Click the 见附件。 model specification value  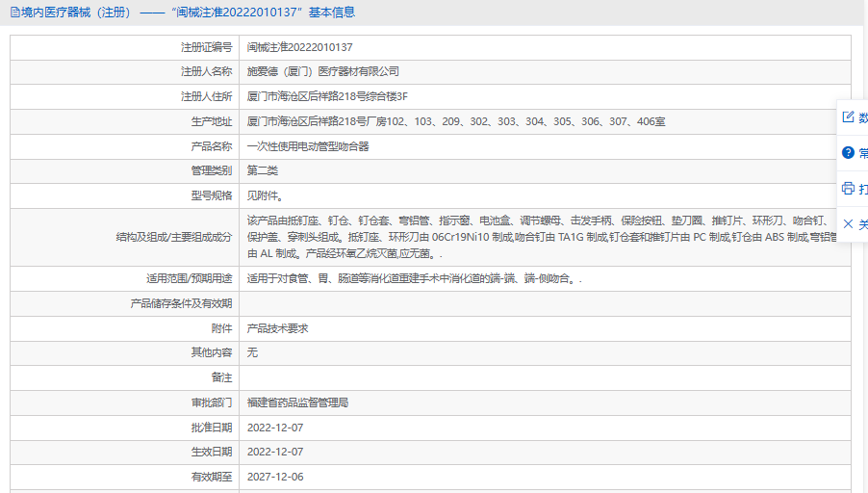pos(266,195)
